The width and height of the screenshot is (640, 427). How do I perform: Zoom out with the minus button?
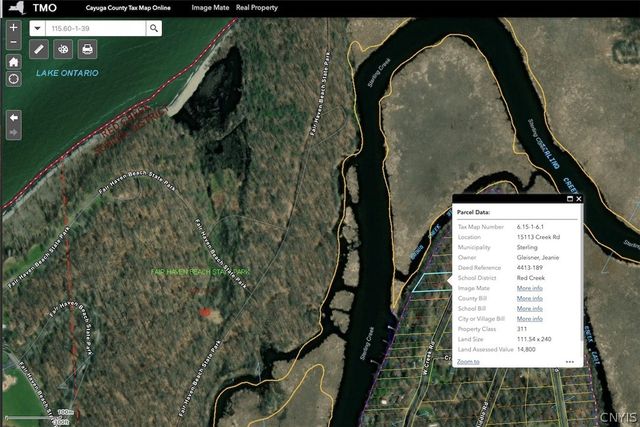[13, 42]
